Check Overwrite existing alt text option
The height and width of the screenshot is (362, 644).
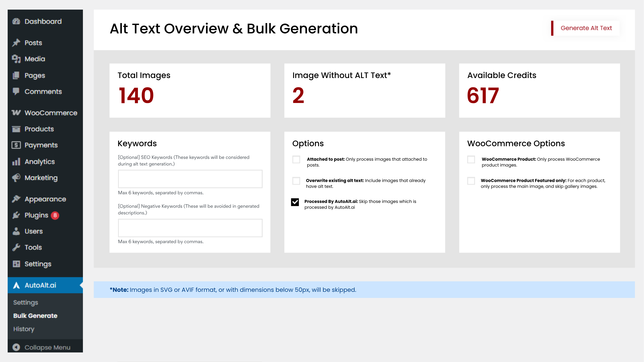tap(296, 181)
